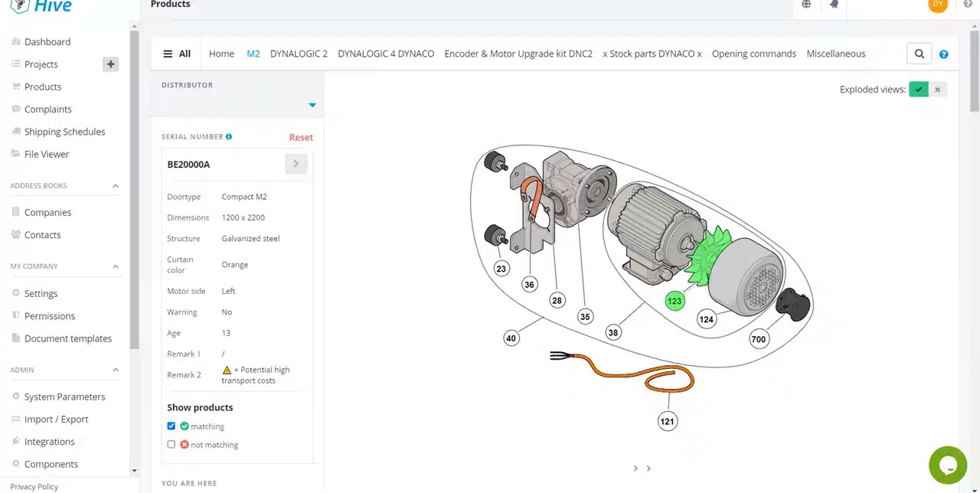Uncheck the matching products checkbox

tap(171, 426)
